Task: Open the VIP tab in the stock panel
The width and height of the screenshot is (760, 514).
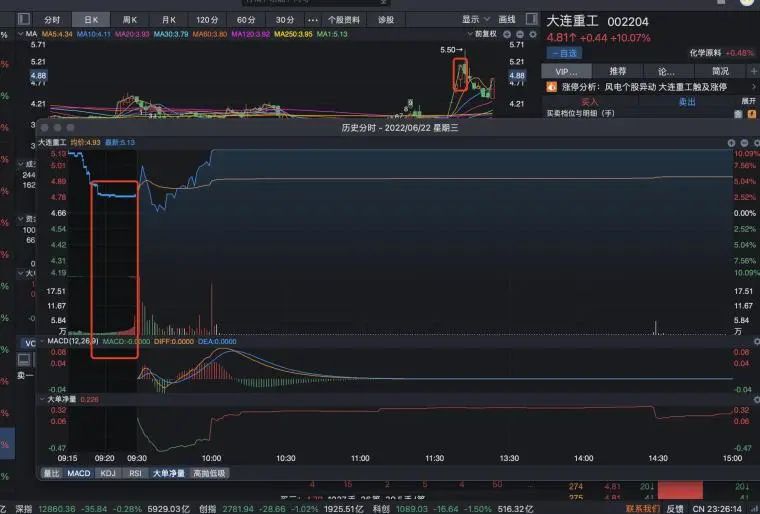Action: click(566, 71)
